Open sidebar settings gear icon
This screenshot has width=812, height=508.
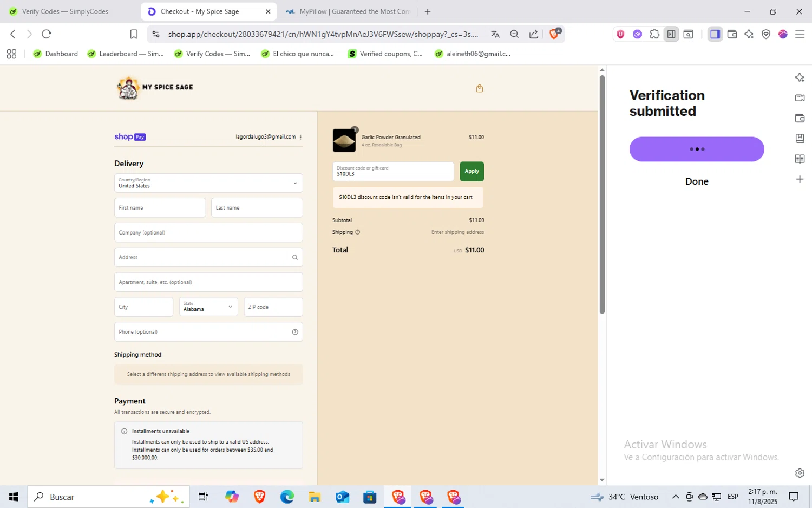click(800, 473)
